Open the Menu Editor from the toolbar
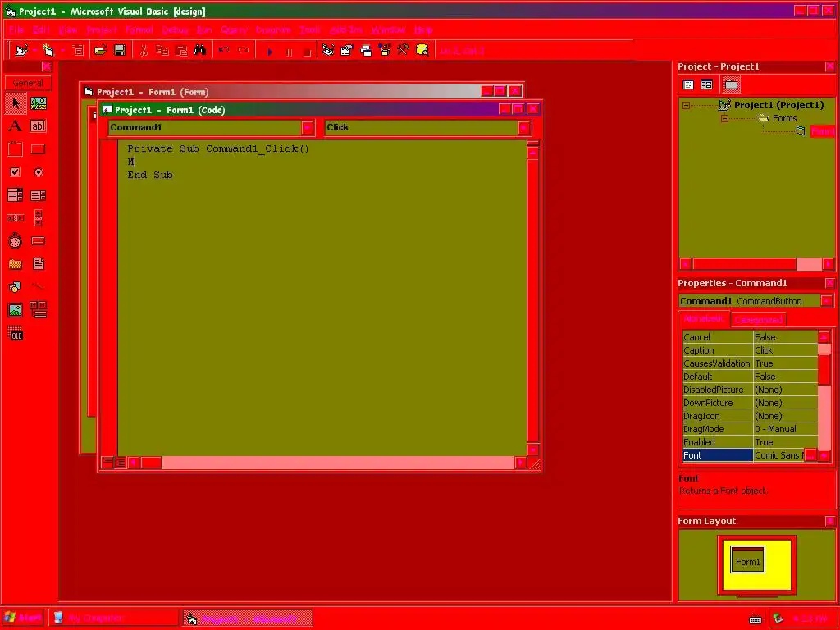The height and width of the screenshot is (630, 840). (x=78, y=50)
